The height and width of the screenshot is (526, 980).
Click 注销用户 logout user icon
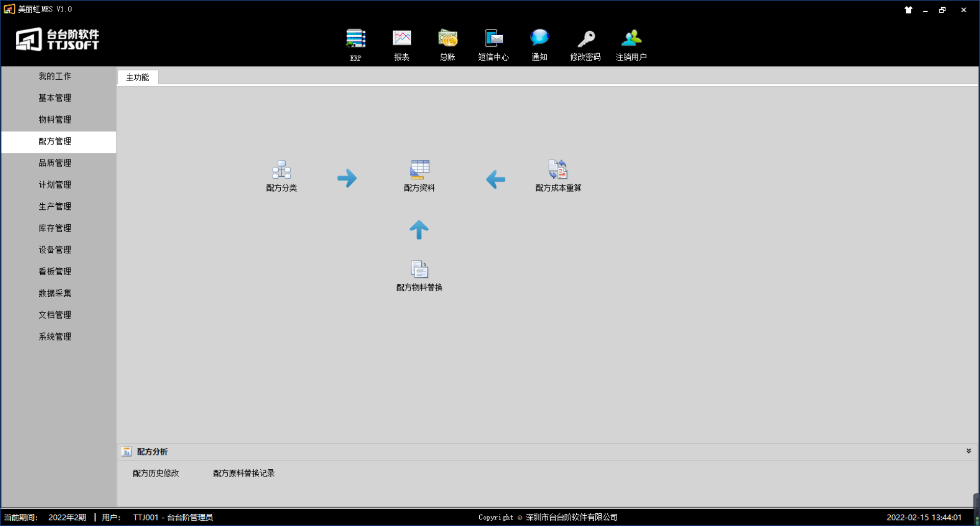click(x=631, y=39)
